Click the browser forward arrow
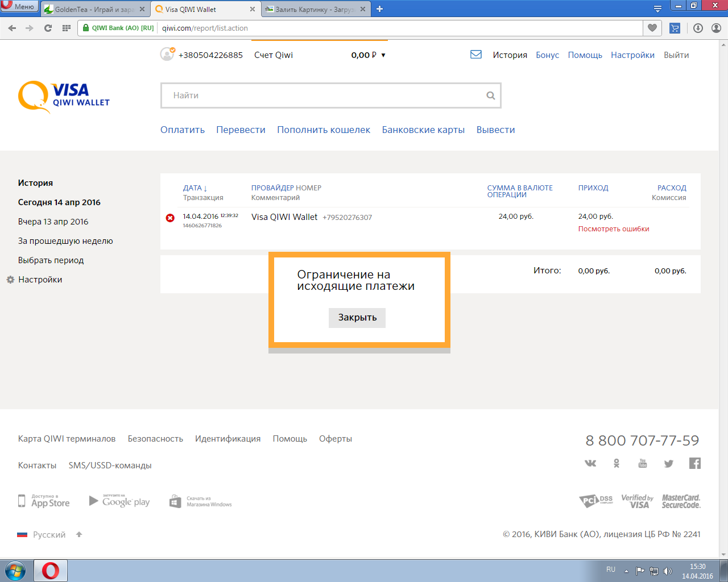This screenshot has height=582, width=728. (x=30, y=28)
